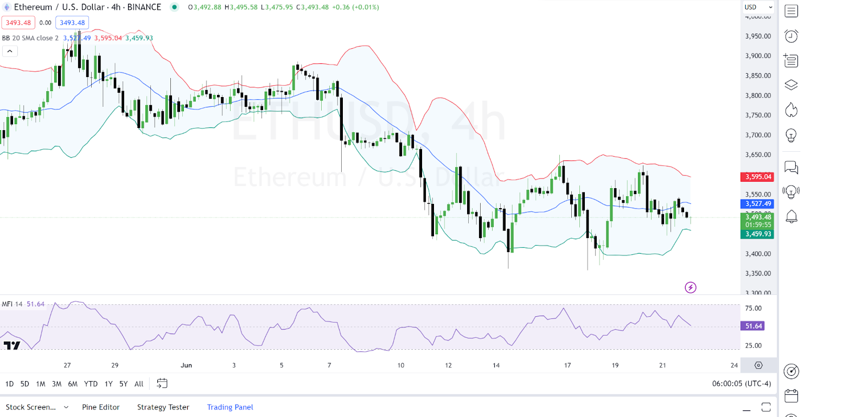The width and height of the screenshot is (868, 417).
Task: Select the 5Y time range
Action: pyautogui.click(x=124, y=384)
